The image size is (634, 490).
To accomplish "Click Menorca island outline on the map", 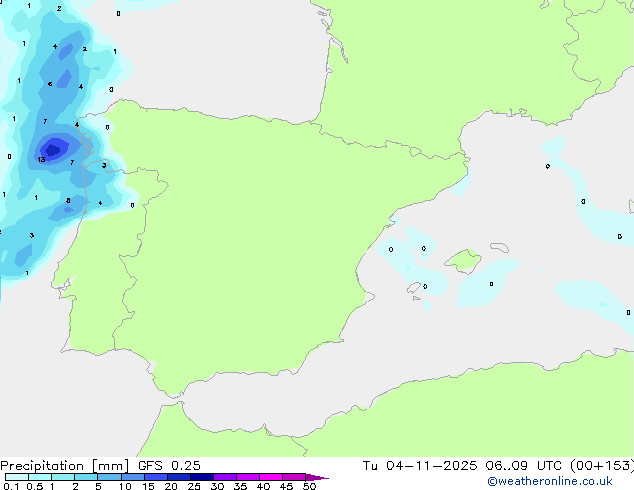I will pyautogui.click(x=499, y=247).
